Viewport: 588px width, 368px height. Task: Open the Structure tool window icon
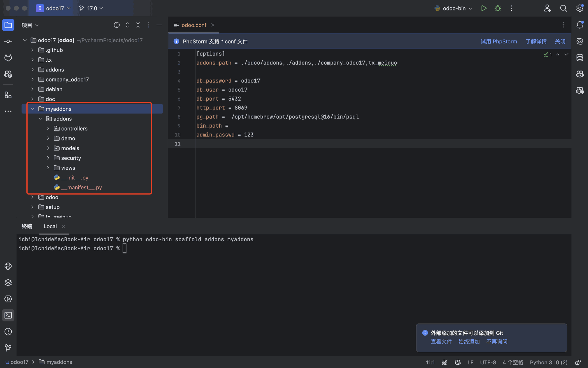pos(8,95)
